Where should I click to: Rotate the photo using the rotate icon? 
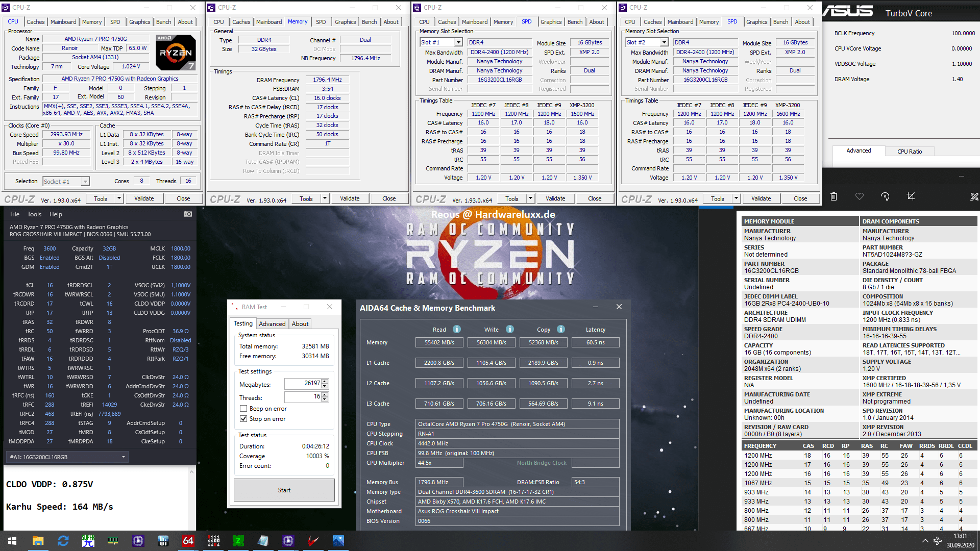coord(885,196)
